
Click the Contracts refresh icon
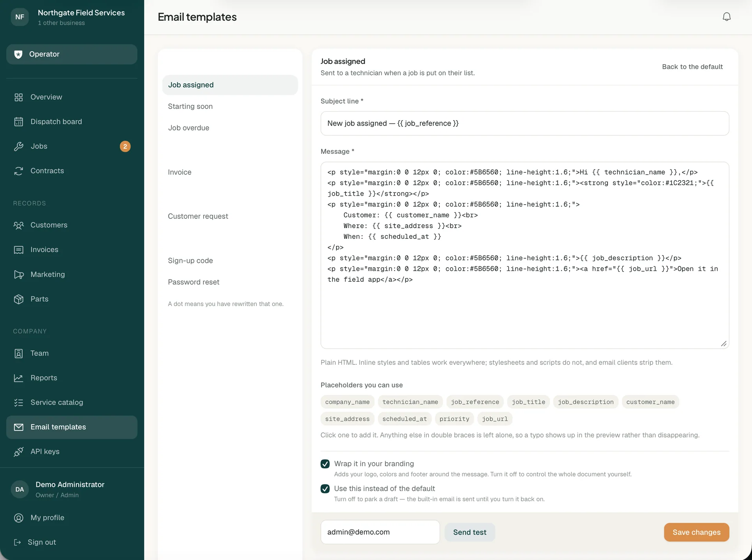pyautogui.click(x=18, y=171)
